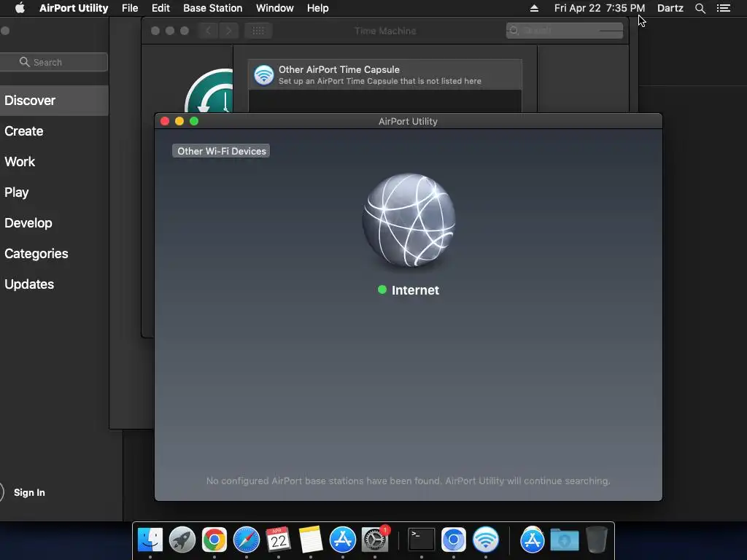Open Notification Center list icon
This screenshot has width=747, height=560.
(723, 8)
